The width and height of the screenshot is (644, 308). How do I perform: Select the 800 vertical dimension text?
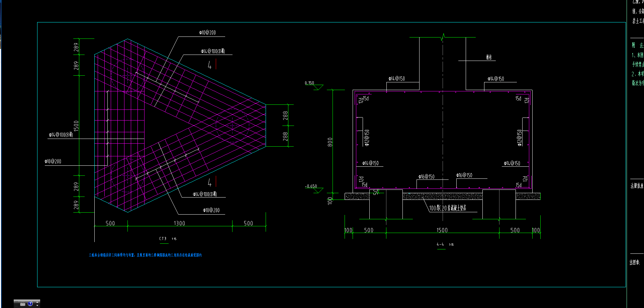pos(330,142)
